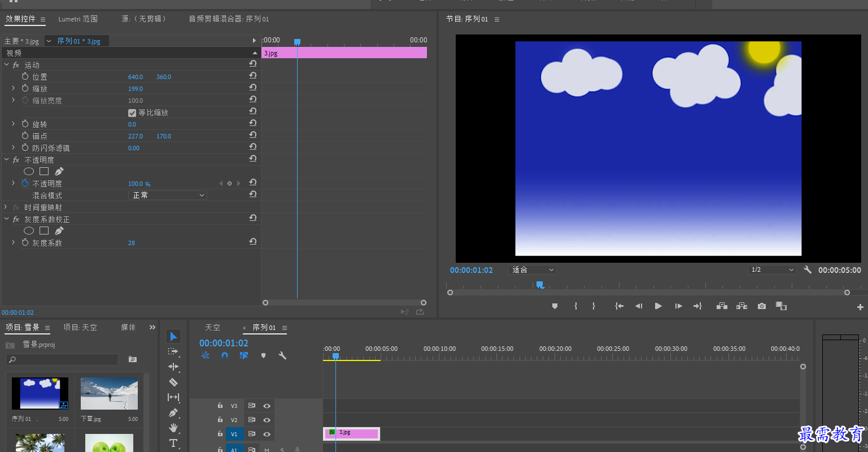
Task: Step forward one frame
Action: pos(678,306)
